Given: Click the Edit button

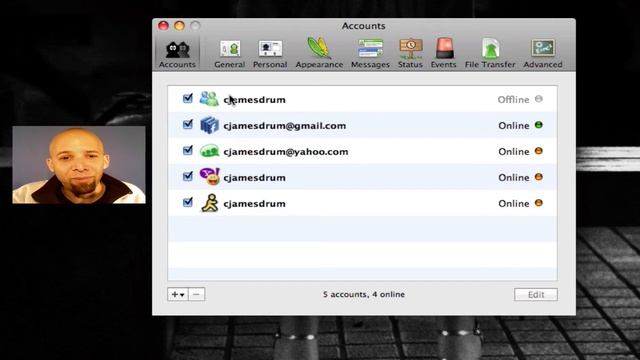Looking at the screenshot, I should (x=536, y=295).
